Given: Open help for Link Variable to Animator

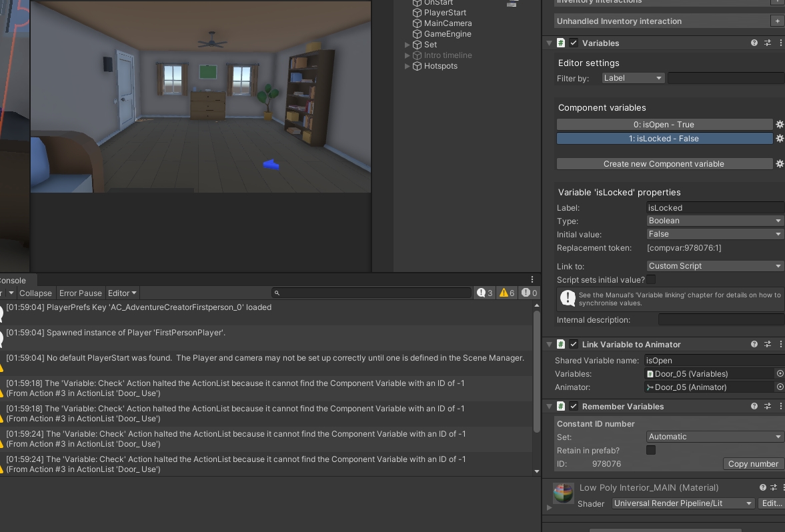Looking at the screenshot, I should pos(754,344).
